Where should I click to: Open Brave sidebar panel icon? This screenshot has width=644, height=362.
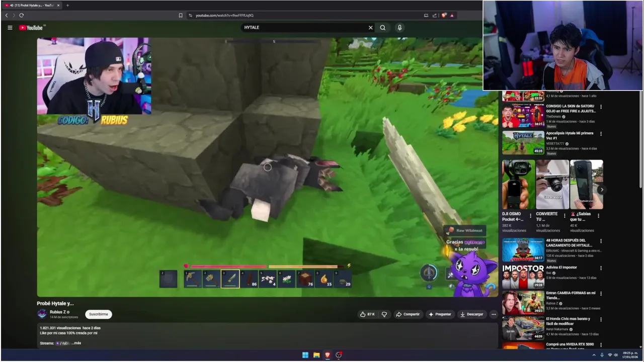pyautogui.click(x=426, y=16)
